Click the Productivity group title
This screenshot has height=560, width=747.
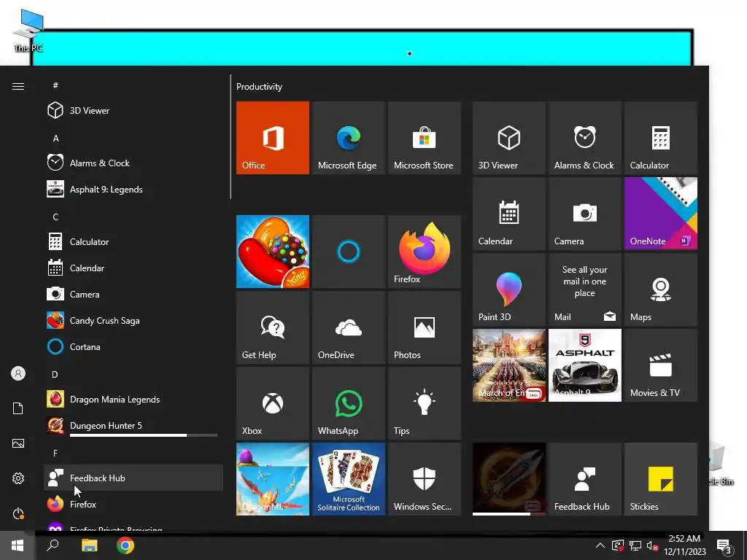tap(259, 87)
